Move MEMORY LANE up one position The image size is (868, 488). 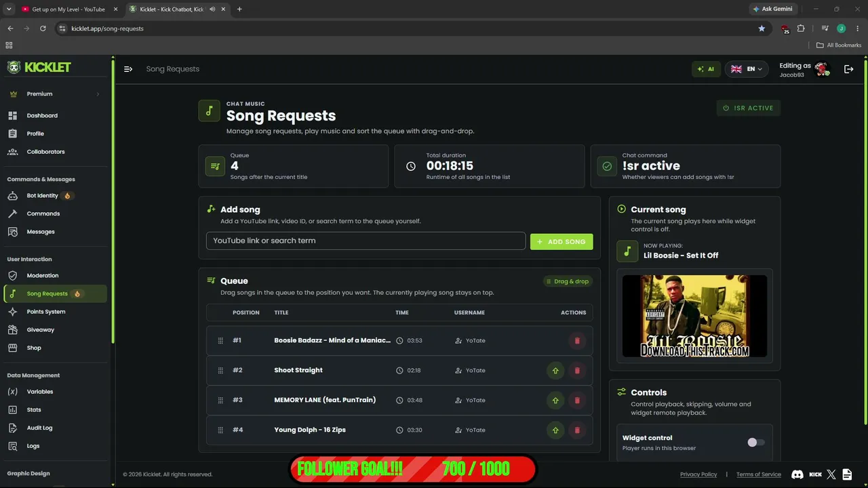555,400
